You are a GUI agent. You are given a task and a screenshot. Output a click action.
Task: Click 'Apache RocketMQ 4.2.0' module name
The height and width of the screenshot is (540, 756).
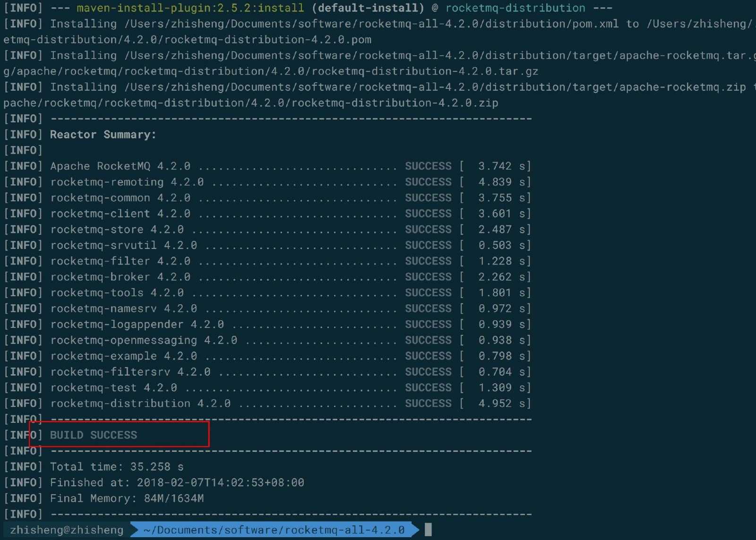[120, 166]
